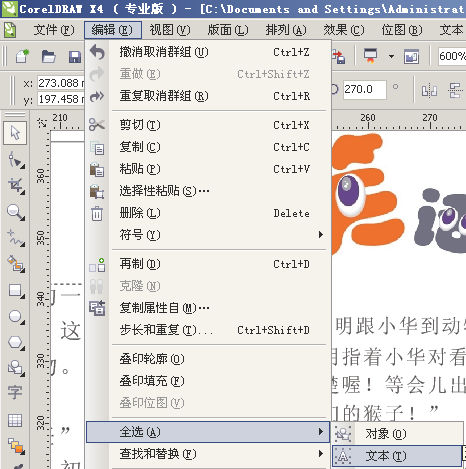Image resolution: width=466 pixels, height=469 pixels.
Task: Choose 删除(L) delete
Action: [x=208, y=213]
